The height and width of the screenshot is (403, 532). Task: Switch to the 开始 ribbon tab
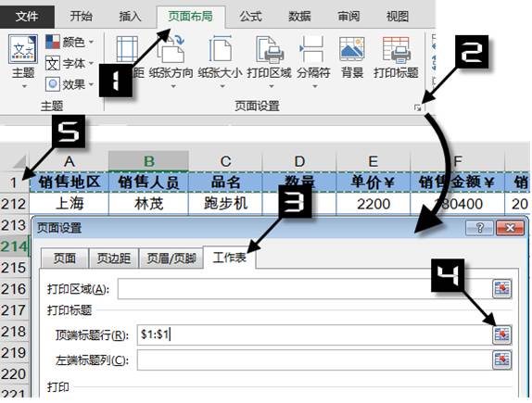point(81,17)
